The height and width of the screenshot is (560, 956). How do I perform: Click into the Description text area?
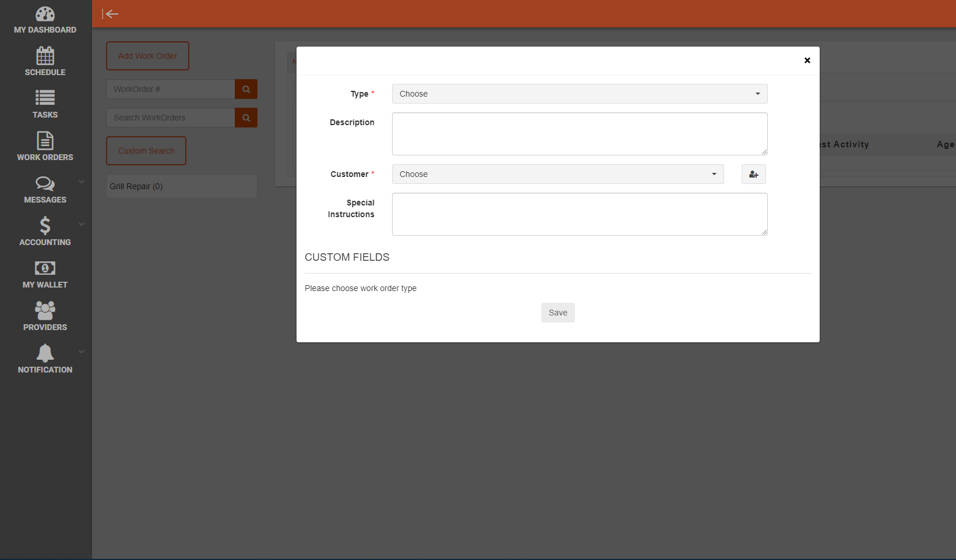pos(579,134)
